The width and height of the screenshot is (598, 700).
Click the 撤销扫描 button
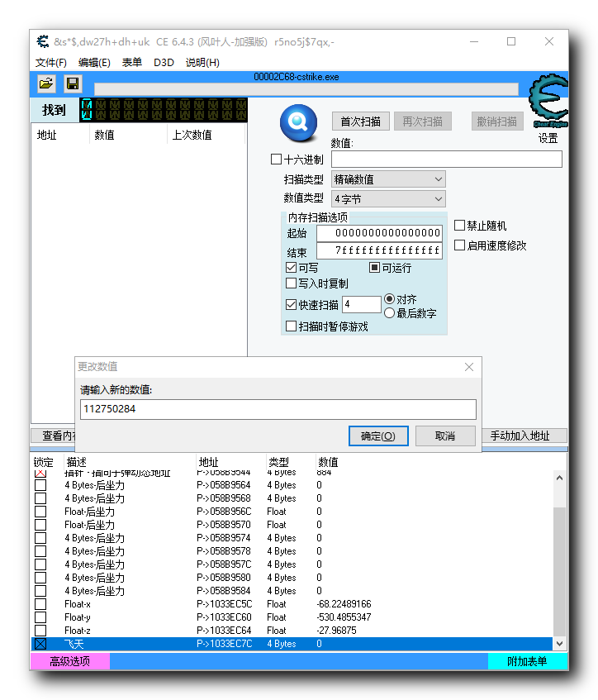tap(496, 121)
